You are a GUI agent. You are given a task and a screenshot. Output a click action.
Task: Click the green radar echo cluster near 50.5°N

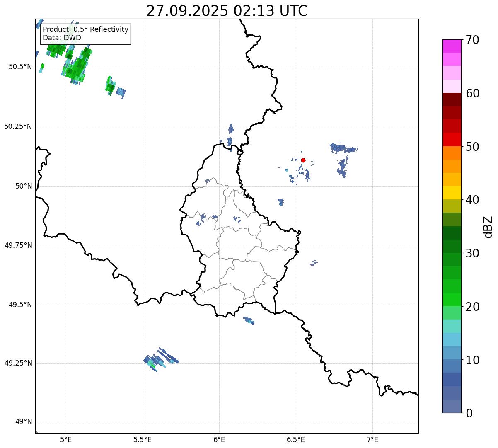pos(77,66)
